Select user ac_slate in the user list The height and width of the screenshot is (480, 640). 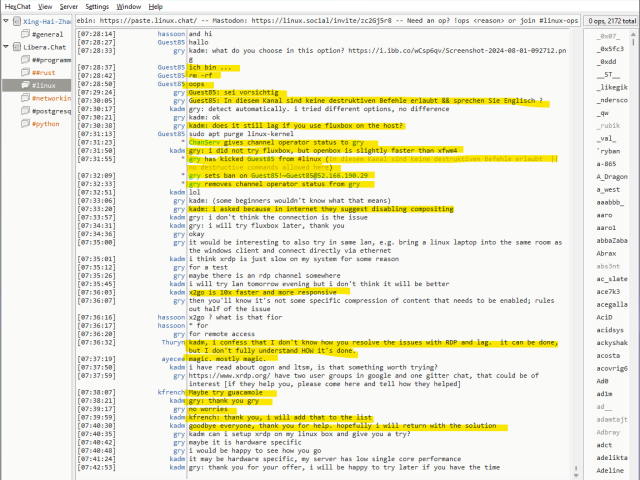(x=612, y=279)
